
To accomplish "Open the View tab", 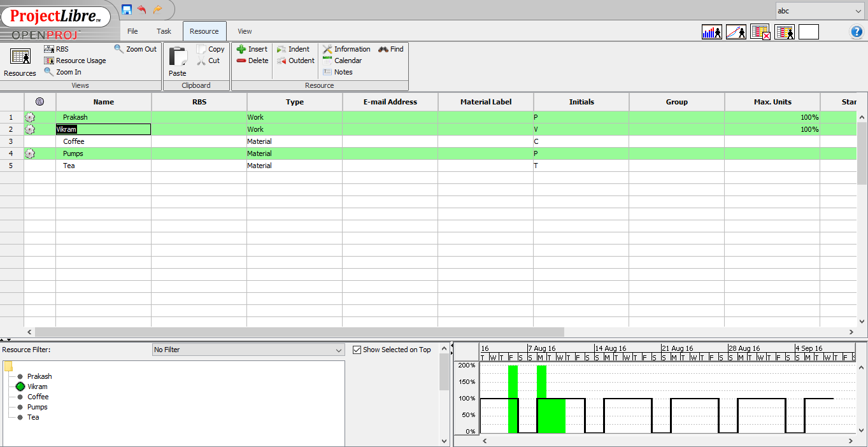I will click(x=244, y=31).
